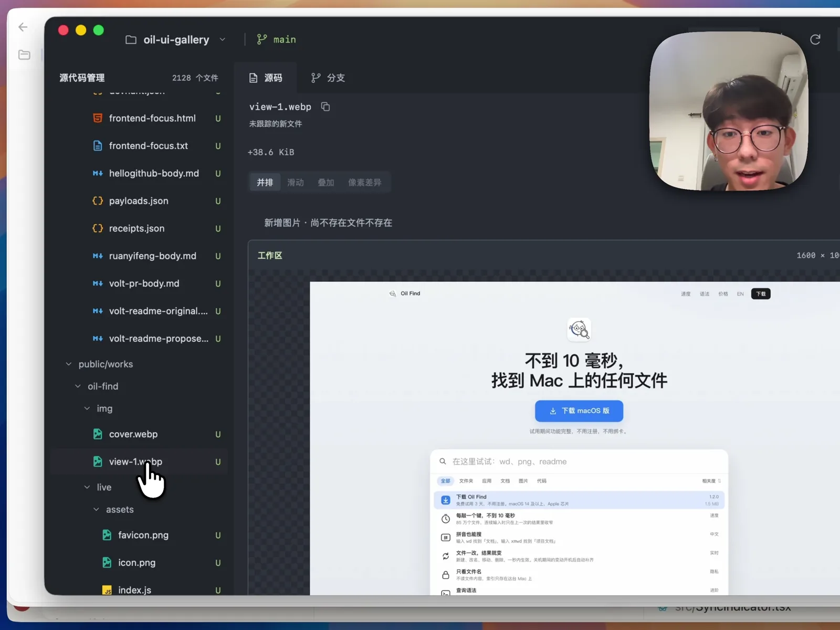
Task: Click the back arrow in the outer window
Action: tap(23, 27)
